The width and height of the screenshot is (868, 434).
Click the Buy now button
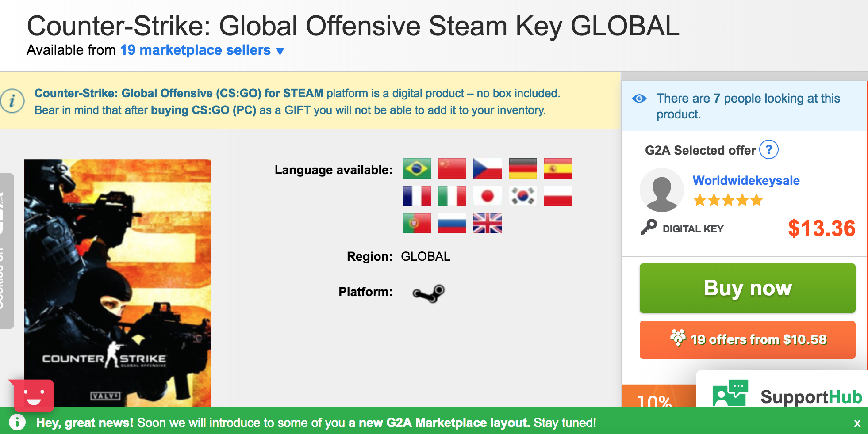tap(747, 288)
